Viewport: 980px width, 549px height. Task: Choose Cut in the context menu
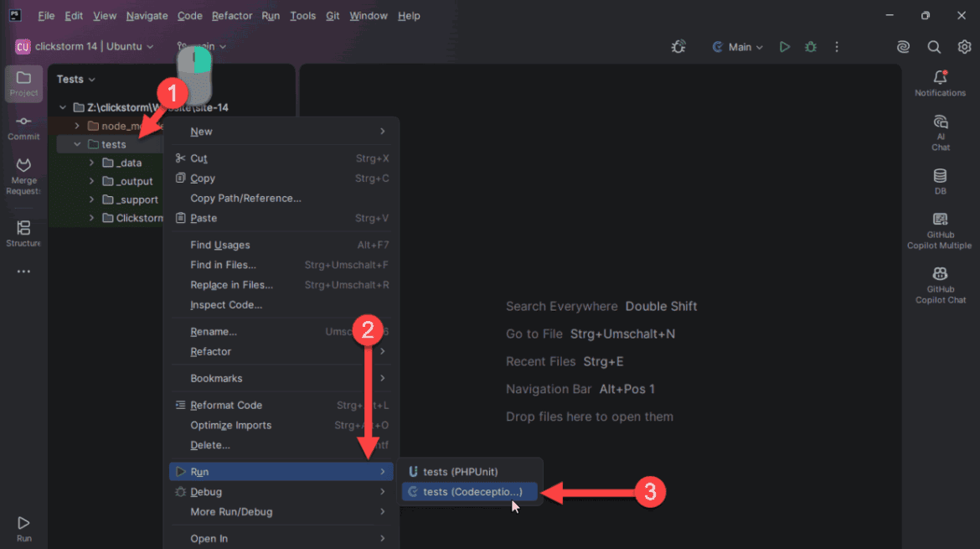(281, 158)
